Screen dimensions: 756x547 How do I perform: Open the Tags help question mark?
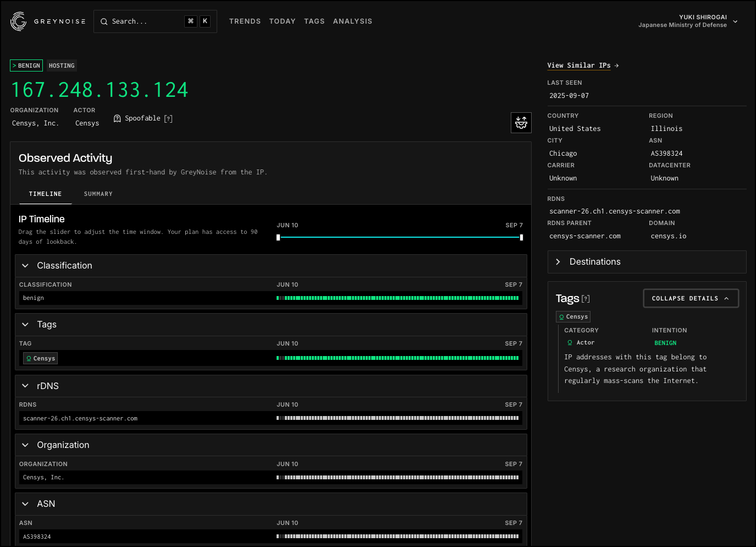586,299
